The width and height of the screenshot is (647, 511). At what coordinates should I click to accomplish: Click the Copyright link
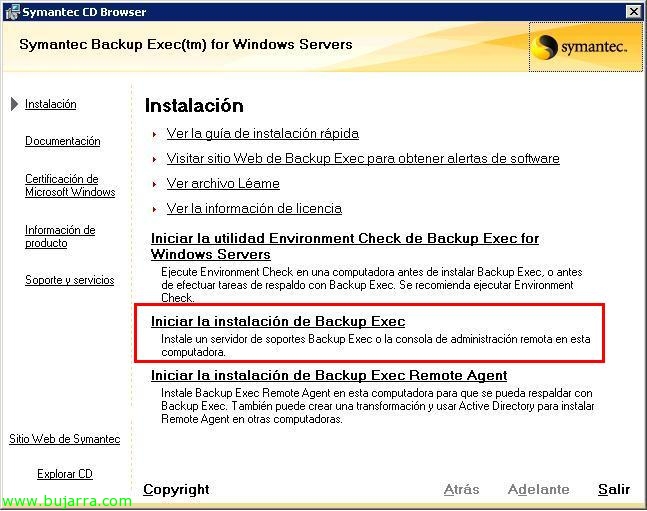(176, 490)
